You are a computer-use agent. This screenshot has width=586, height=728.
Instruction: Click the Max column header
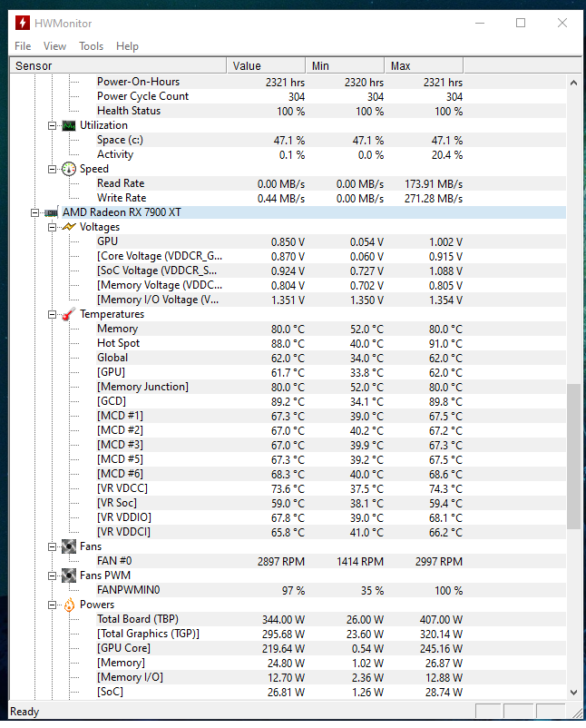pos(424,65)
